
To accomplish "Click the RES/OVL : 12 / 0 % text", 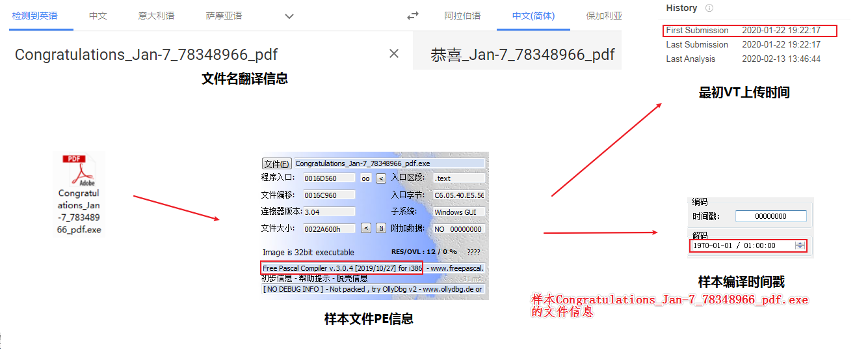I will click(x=424, y=252).
